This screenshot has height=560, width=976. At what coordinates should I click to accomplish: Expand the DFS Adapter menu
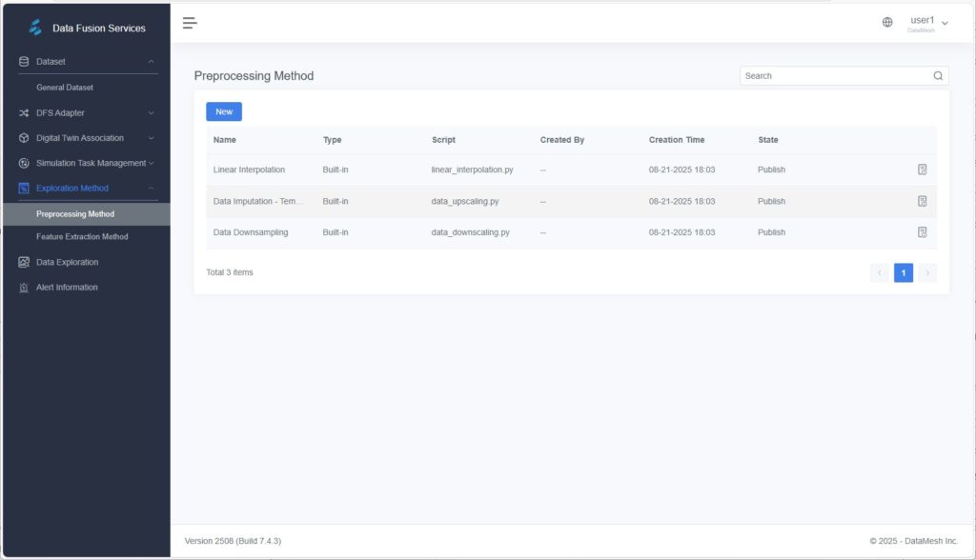(151, 112)
